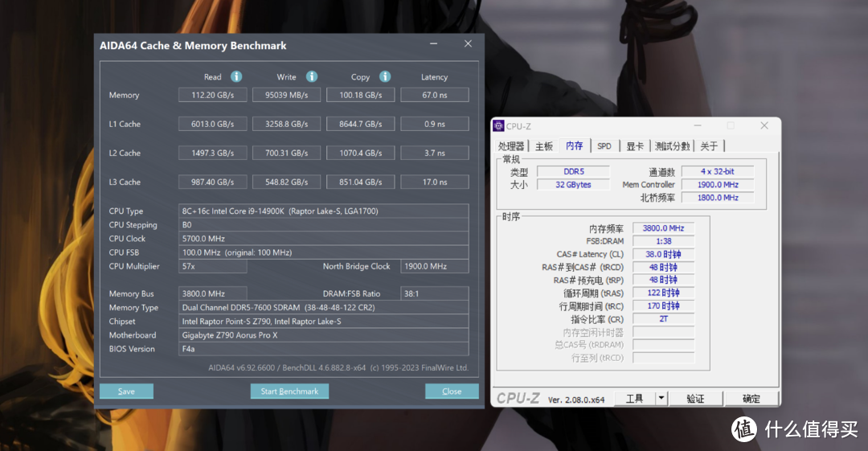The image size is (868, 451).
Task: Click North Bridge Clock 1900.0 MHz field
Action: pos(435,266)
